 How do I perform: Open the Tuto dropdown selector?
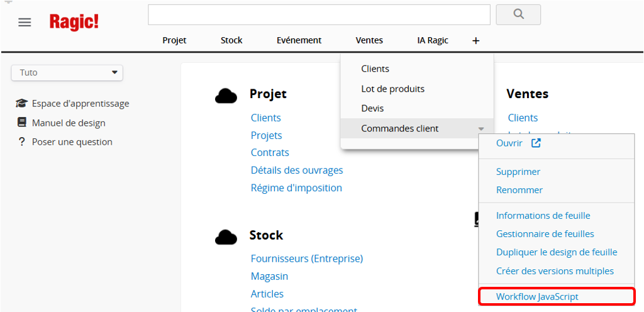coord(67,72)
